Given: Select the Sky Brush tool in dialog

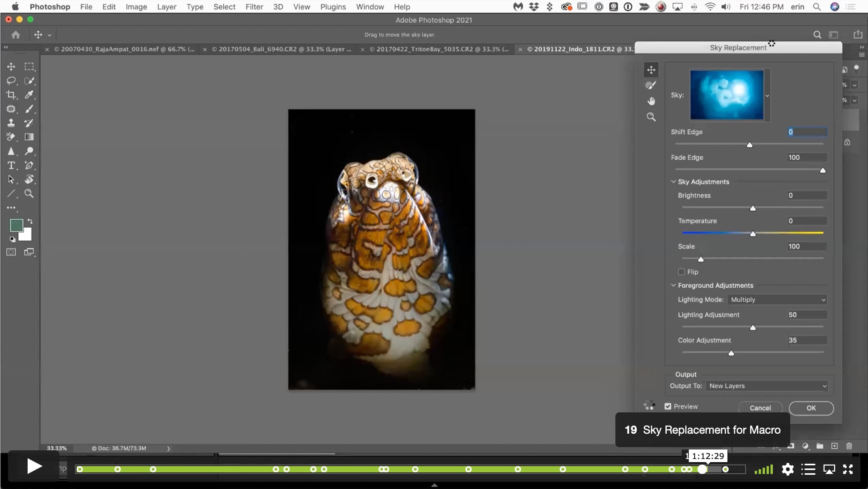Looking at the screenshot, I should point(651,85).
